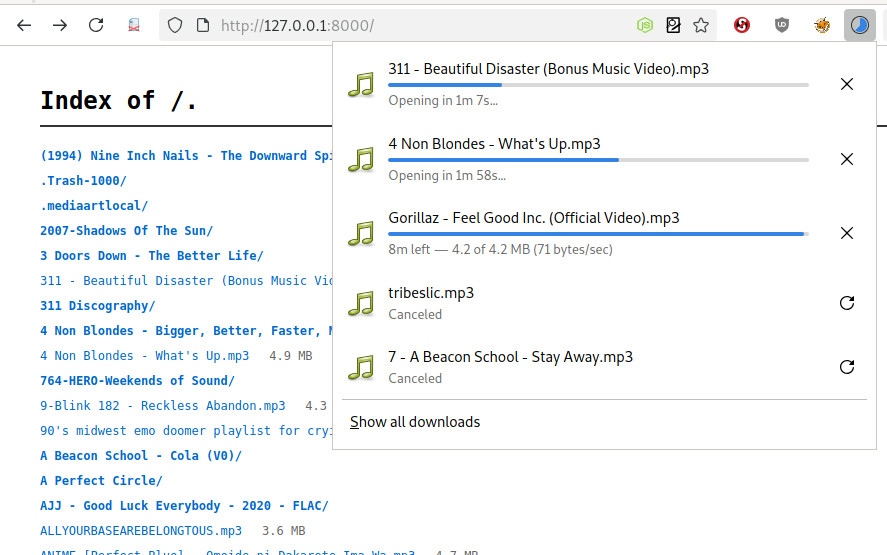Image resolution: width=887 pixels, height=555 pixels.
Task: Click the shield tracking protection icon
Action: 175,25
